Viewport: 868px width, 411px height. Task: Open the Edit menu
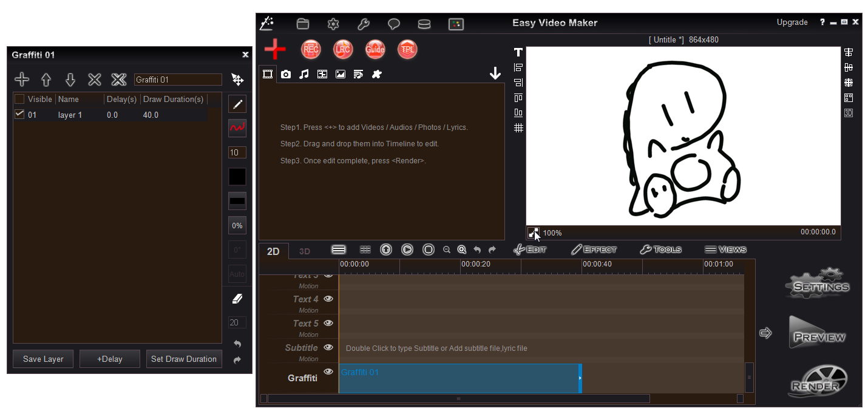[530, 250]
